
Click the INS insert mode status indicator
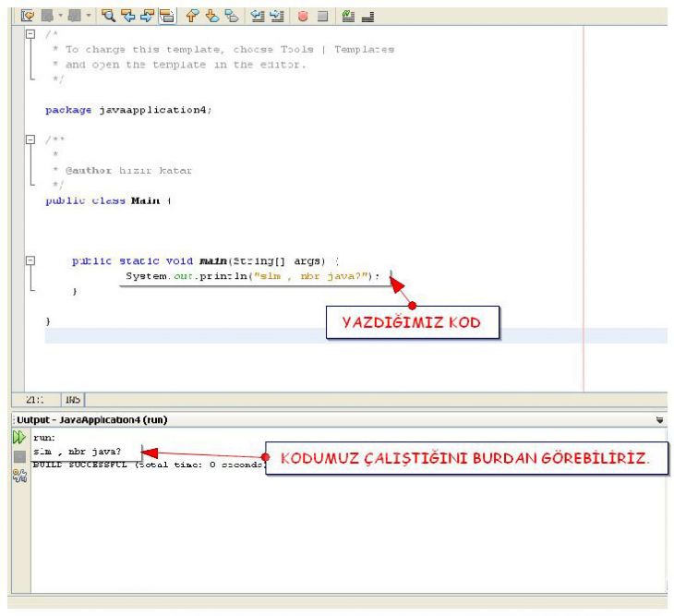pos(73,400)
